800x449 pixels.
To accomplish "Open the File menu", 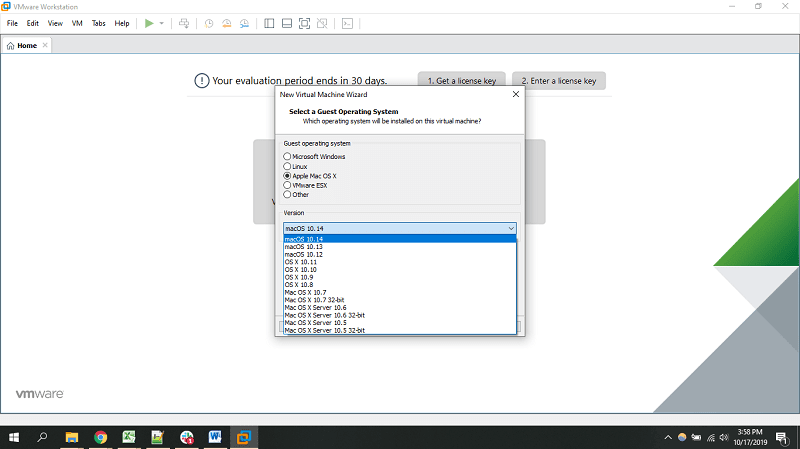I will coord(12,23).
